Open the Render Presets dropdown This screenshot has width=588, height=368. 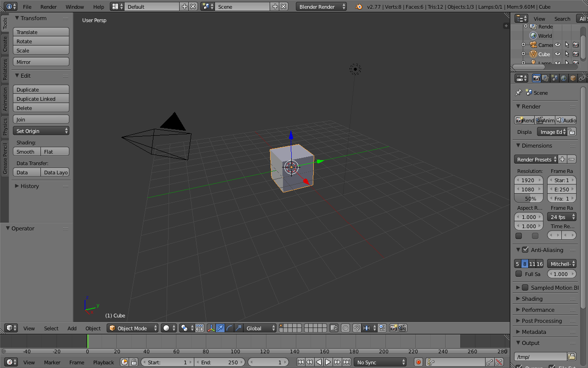coord(536,159)
